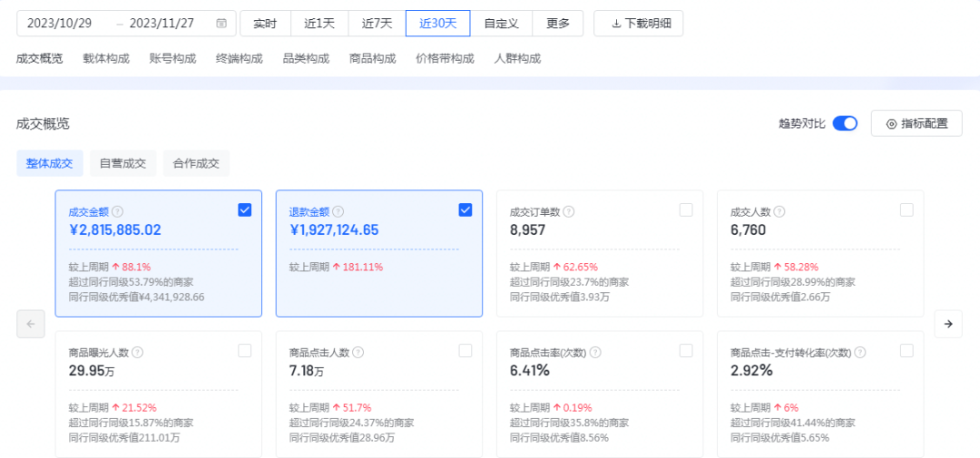Screen dimensions: 980x458
Task: Click the 下载明细 button
Action: coord(638,24)
